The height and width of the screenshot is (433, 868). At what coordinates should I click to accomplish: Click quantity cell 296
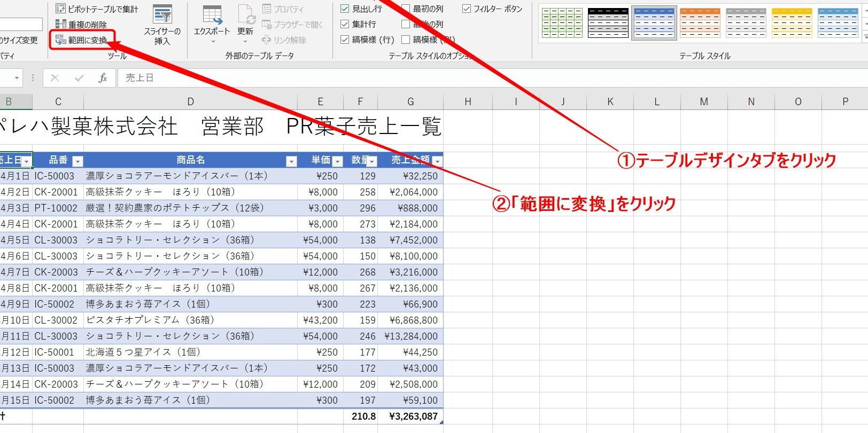[x=360, y=208]
